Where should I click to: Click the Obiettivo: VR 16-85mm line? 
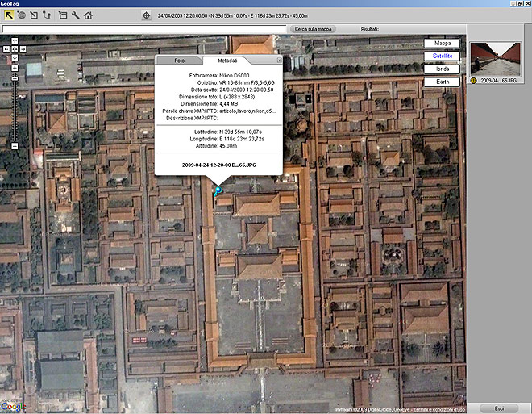235,83
